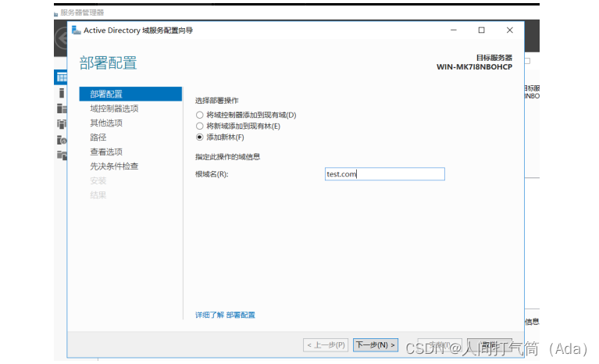This screenshot has width=599, height=364.
Task: Select 其他选项 step in wizard sidebar
Action: (x=106, y=123)
